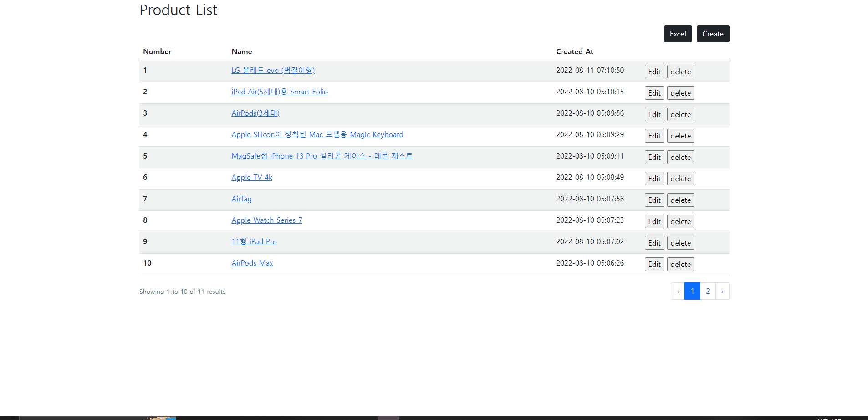Delete the LG 올레드 evo row
Screen dimensions: 868x420
[680, 72]
